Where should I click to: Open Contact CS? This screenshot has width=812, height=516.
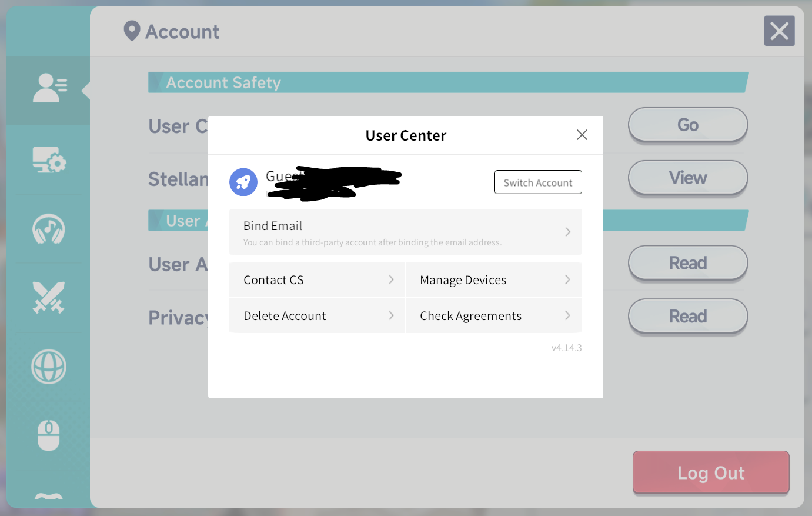317,280
